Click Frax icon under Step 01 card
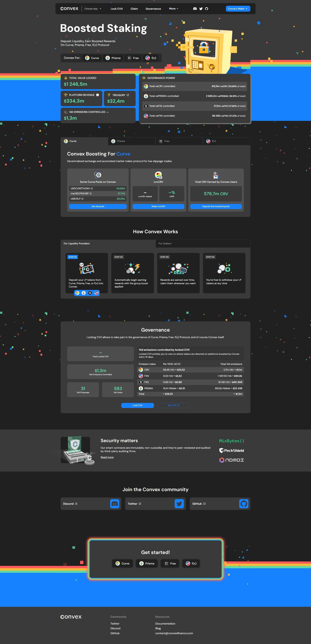The image size is (311, 644). 90,293
